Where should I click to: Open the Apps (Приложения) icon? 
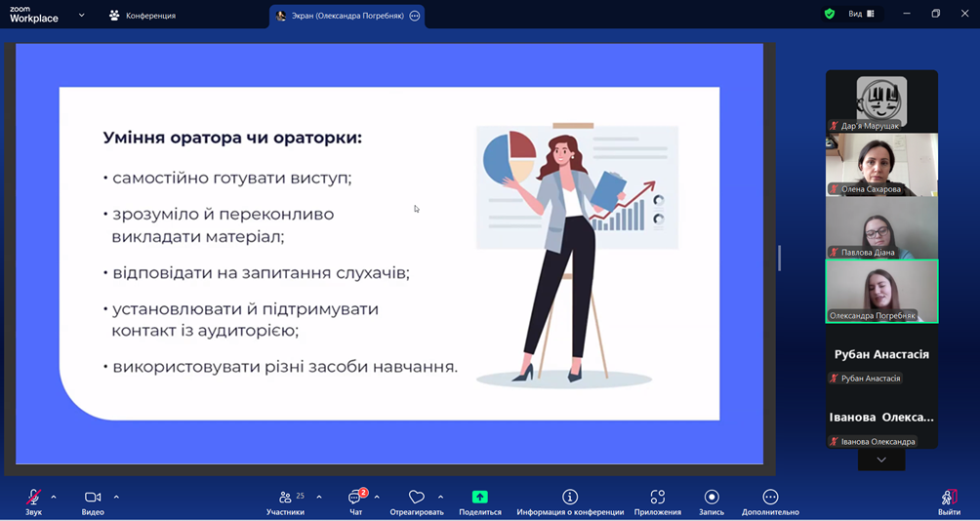657,501
